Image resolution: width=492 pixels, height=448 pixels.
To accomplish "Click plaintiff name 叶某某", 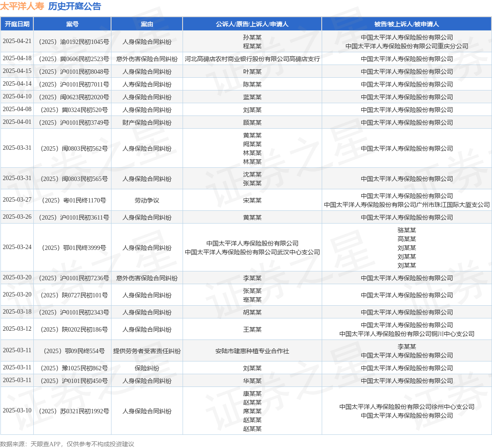I will point(252,72).
